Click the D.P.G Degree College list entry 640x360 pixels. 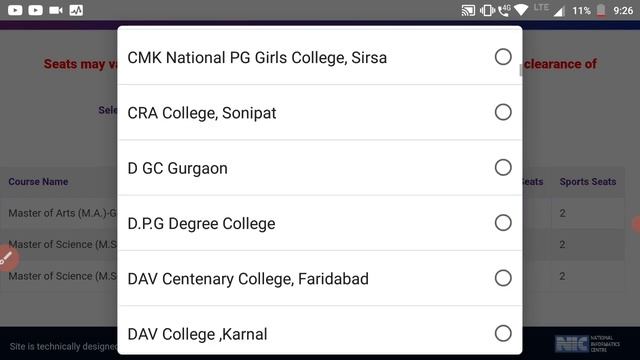[x=320, y=223]
